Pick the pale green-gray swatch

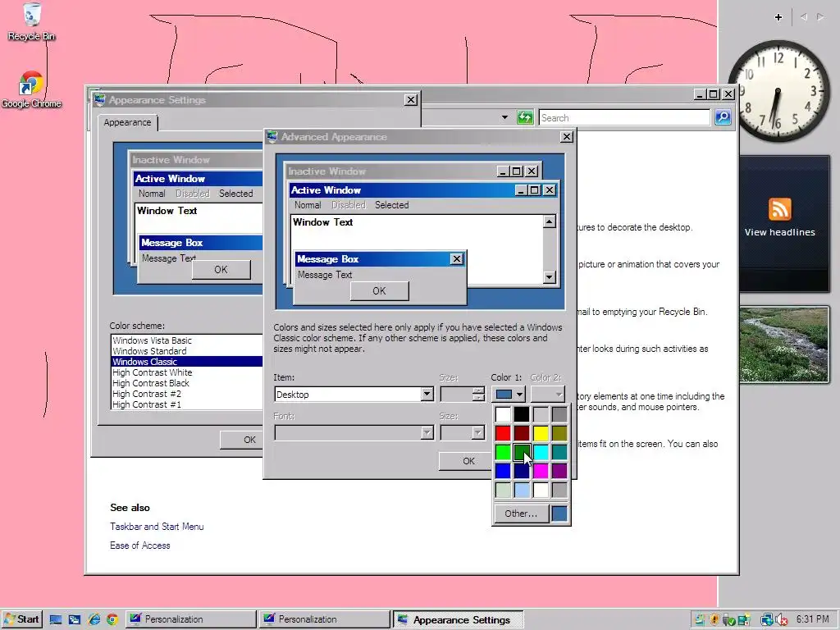tap(503, 490)
